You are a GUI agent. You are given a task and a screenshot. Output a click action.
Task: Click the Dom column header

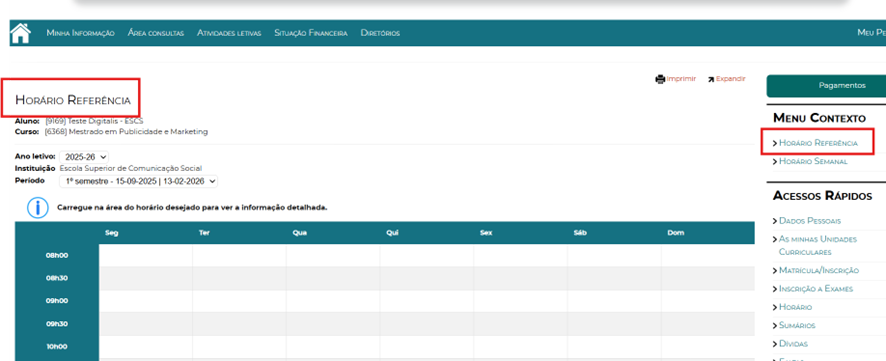676,233
